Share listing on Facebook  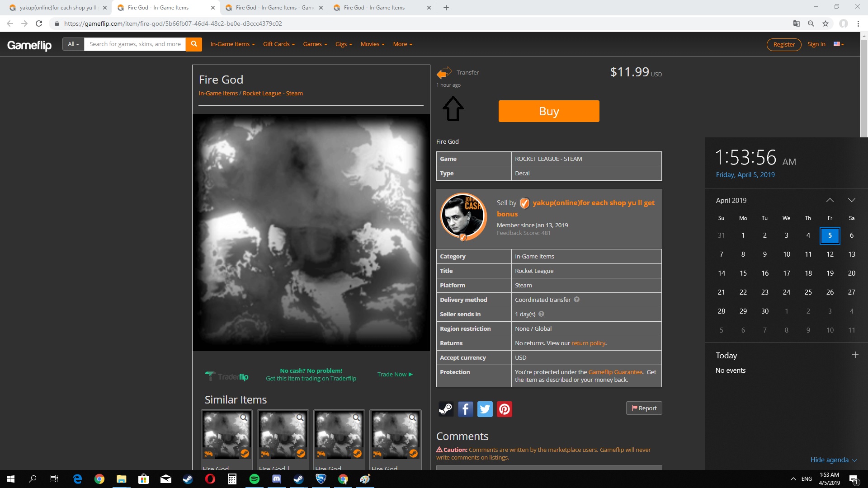(465, 409)
